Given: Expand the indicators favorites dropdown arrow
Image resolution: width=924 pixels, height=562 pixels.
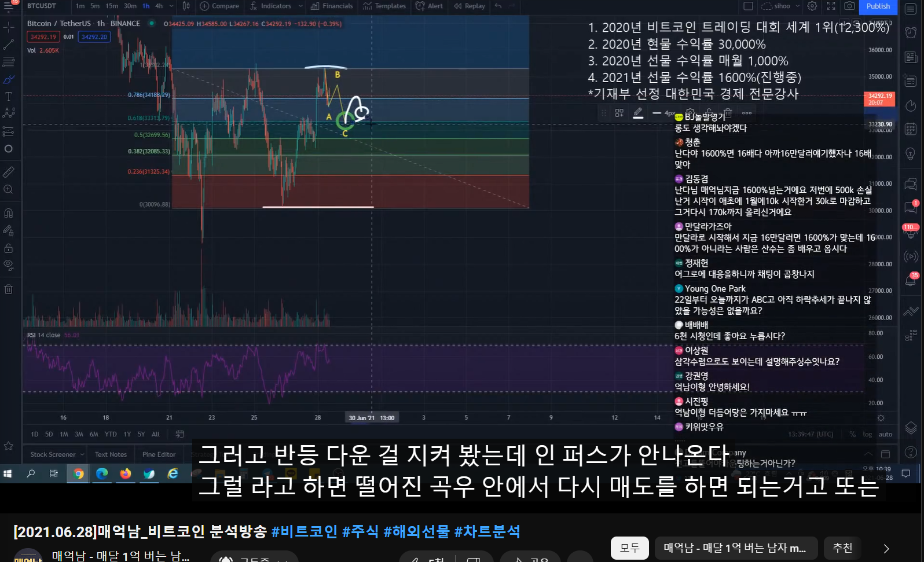Looking at the screenshot, I should pyautogui.click(x=300, y=6).
